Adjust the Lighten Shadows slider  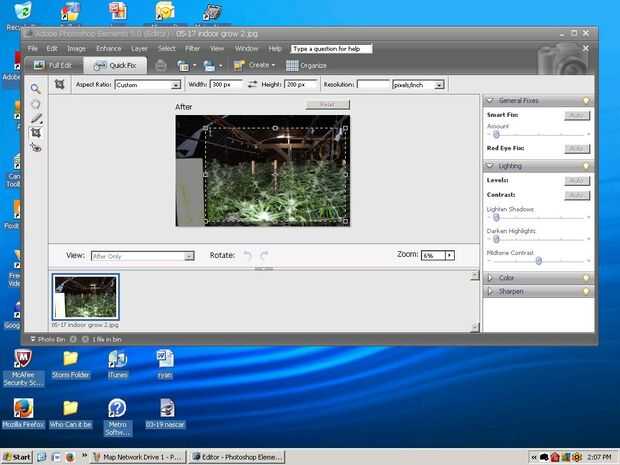pos(496,217)
